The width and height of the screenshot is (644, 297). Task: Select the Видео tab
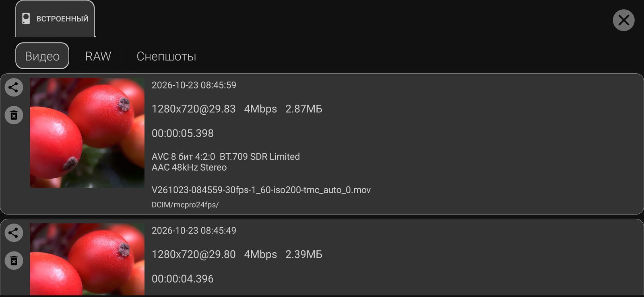42,56
